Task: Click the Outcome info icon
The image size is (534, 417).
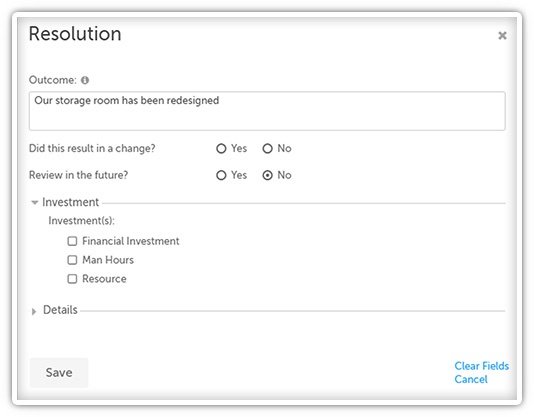Action: coord(85,80)
